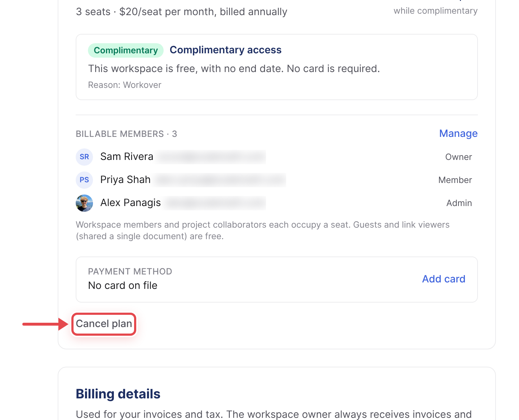Click the Complimentary badge
Screen dimensions: 519x420
point(126,50)
